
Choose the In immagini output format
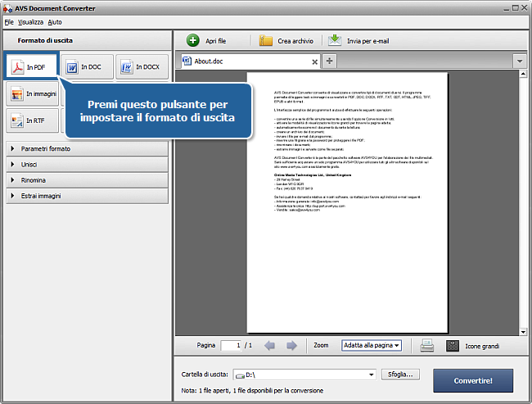pyautogui.click(x=33, y=93)
